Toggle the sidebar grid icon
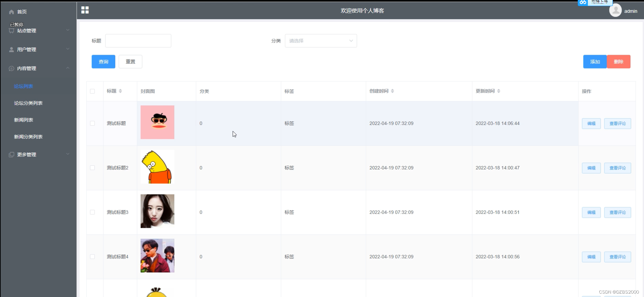The width and height of the screenshot is (644, 297). 85,10
